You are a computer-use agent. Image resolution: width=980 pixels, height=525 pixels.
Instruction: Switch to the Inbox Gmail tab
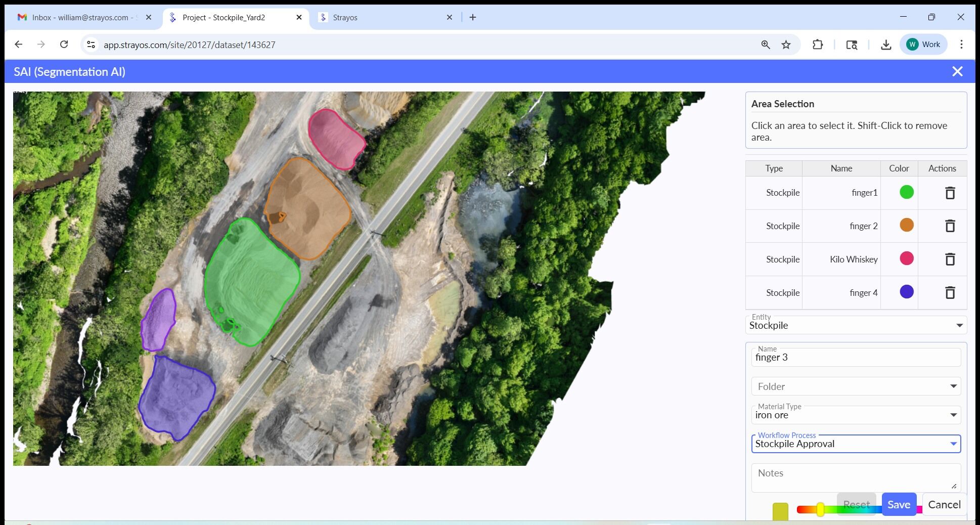coord(83,17)
